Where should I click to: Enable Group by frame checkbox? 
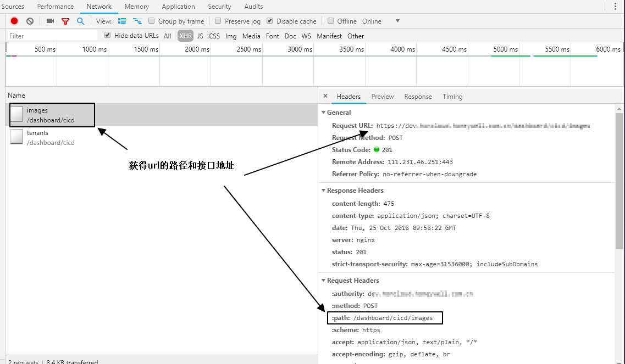coord(152,21)
